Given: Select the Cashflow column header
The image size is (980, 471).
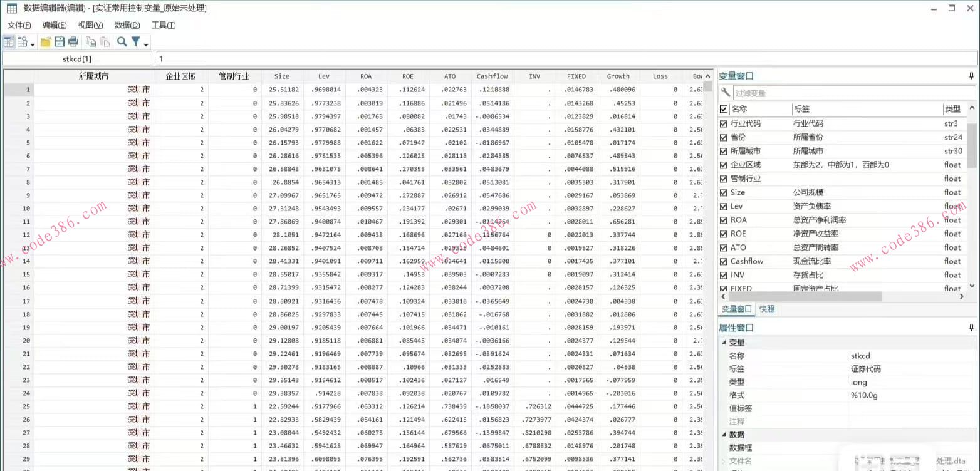Looking at the screenshot, I should [492, 76].
